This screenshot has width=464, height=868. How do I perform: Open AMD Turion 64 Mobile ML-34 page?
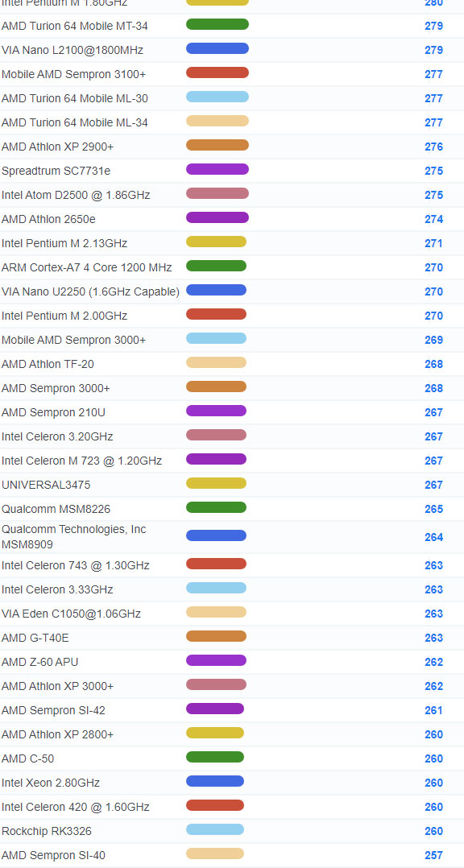(75, 122)
